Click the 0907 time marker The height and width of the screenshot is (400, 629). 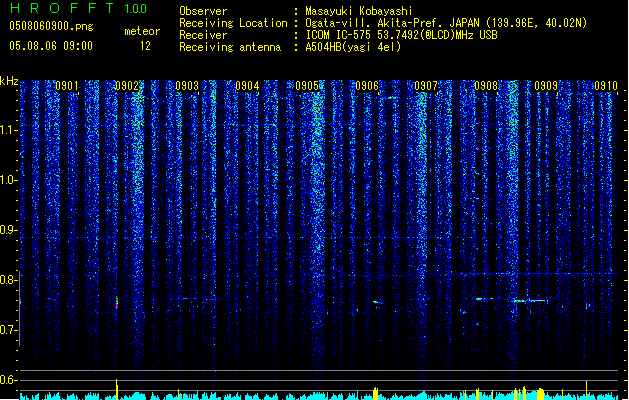point(426,86)
